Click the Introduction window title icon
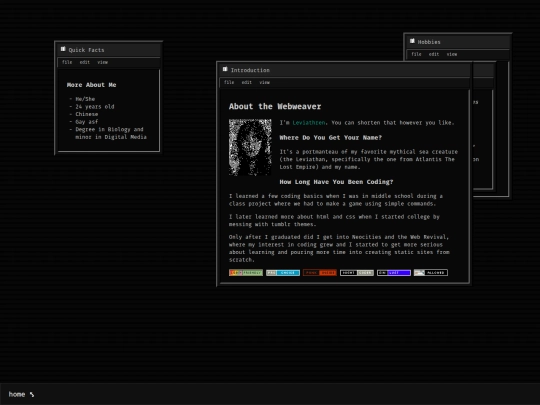The height and width of the screenshot is (405, 540). tap(225, 69)
